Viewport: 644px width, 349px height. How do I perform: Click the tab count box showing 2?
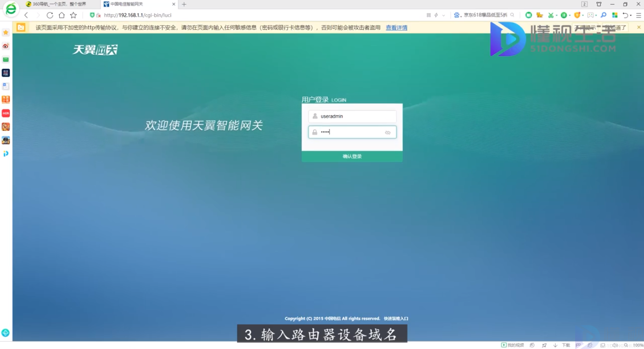[584, 4]
